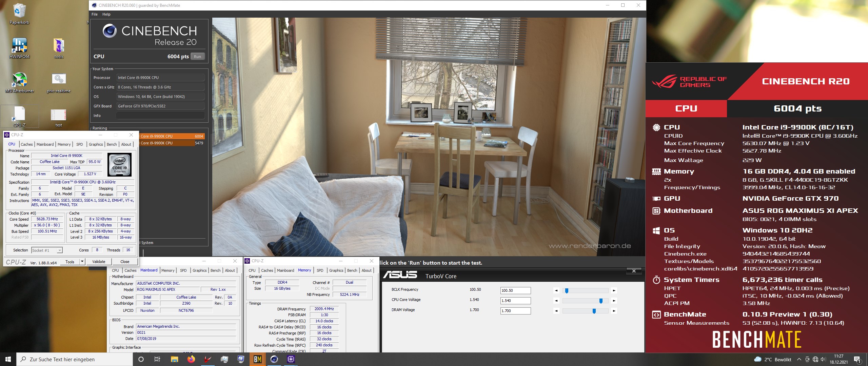Screen dimensions: 868x366
Task: Switch to CPU-Z chip icon on taskbar
Action: pos(291,359)
